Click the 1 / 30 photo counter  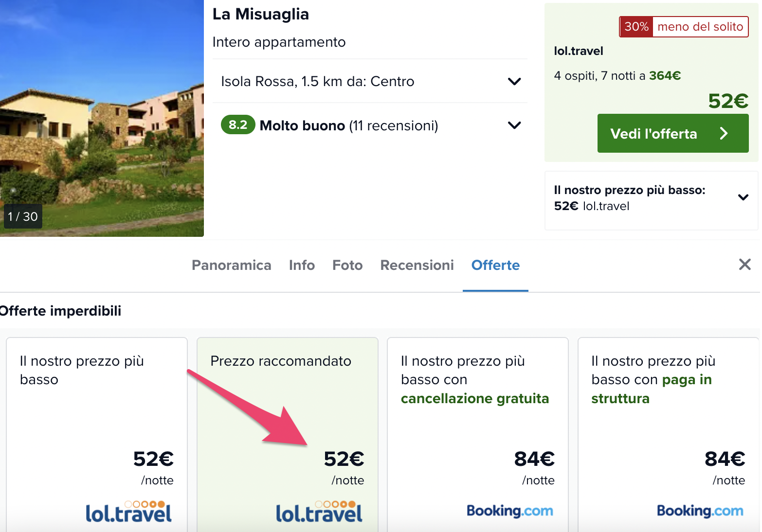coord(23,216)
